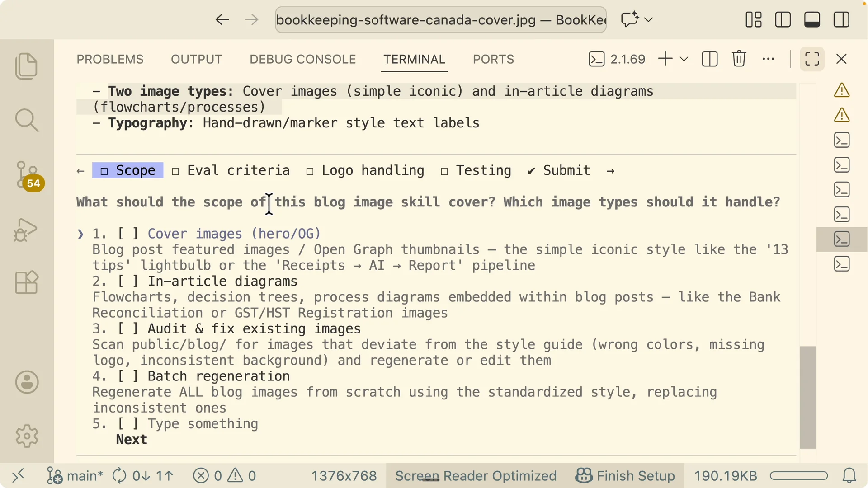The image size is (868, 488).
Task: Open the Explorer view in activity bar
Action: click(x=27, y=66)
